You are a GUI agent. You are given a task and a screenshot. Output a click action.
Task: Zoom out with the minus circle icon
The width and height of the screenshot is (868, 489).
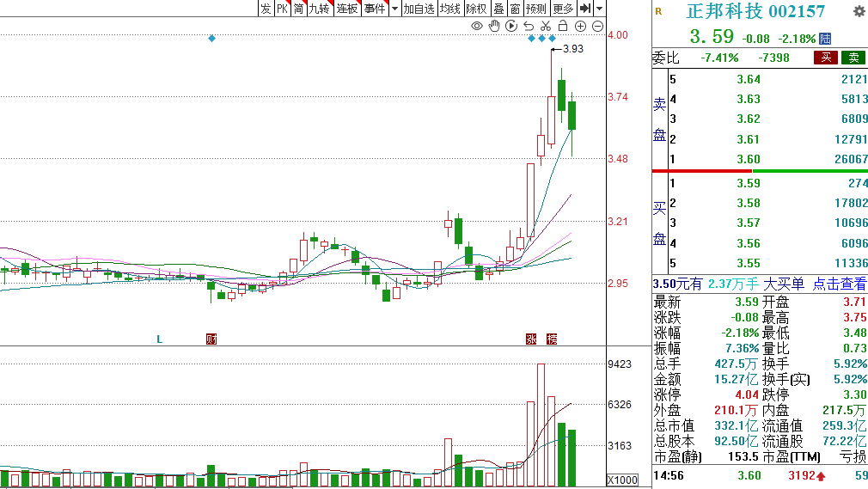point(598,26)
